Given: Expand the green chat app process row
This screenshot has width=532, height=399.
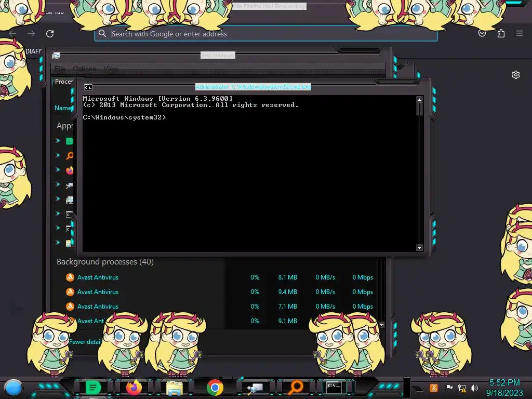Looking at the screenshot, I should (x=58, y=140).
